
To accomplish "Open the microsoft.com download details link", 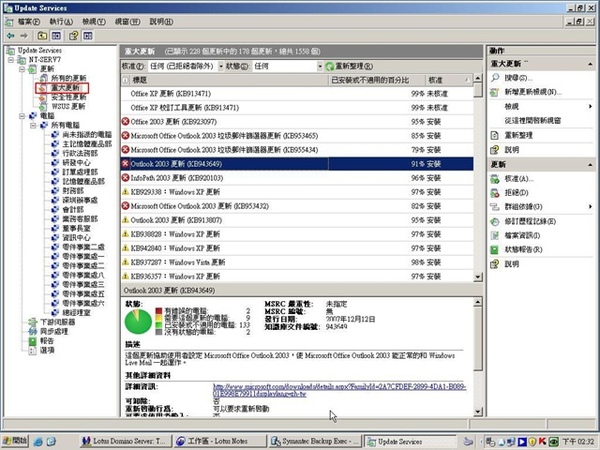I will click(339, 390).
